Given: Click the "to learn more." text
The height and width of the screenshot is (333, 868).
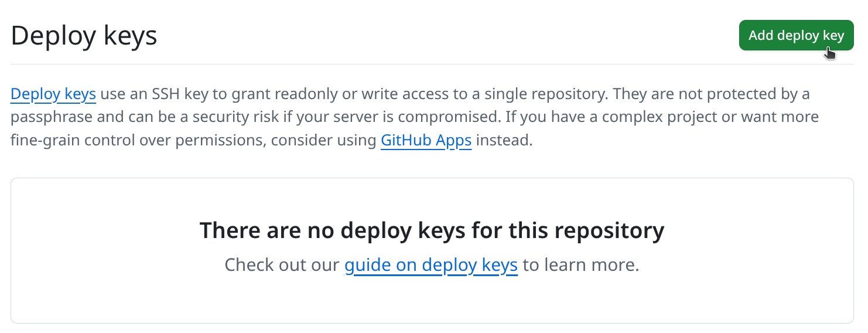Looking at the screenshot, I should tap(580, 265).
